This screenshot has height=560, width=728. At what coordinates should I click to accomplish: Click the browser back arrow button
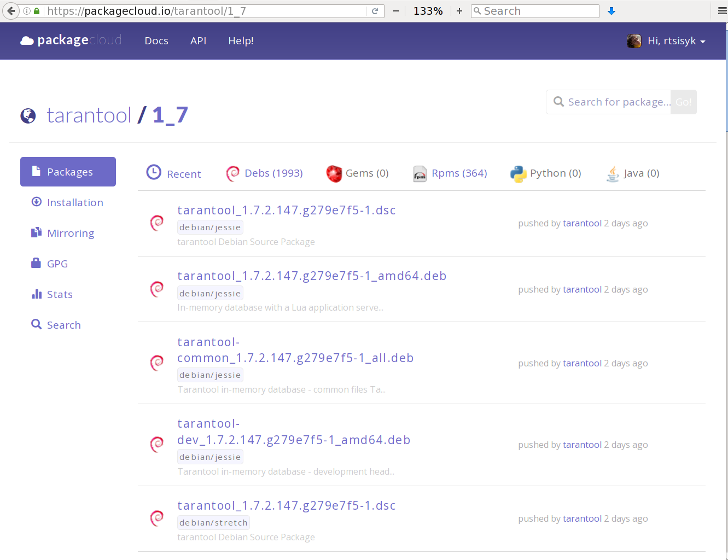point(10,11)
